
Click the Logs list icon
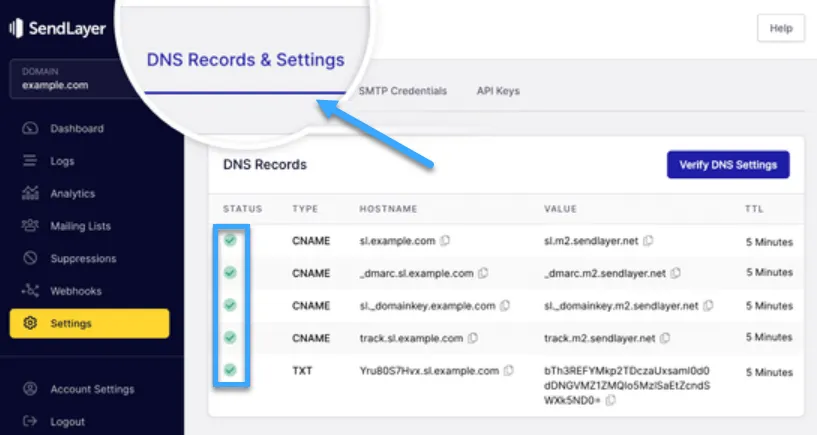(x=30, y=160)
